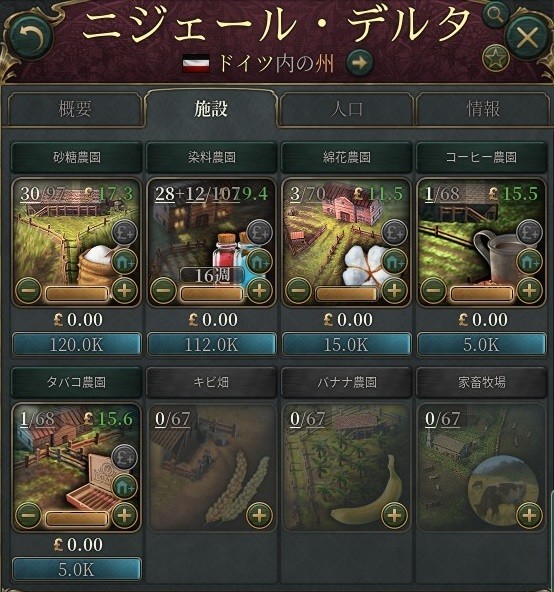Viewport: 554px width, 592px height.
Task: Switch to the 概要 tab
Action: click(75, 109)
